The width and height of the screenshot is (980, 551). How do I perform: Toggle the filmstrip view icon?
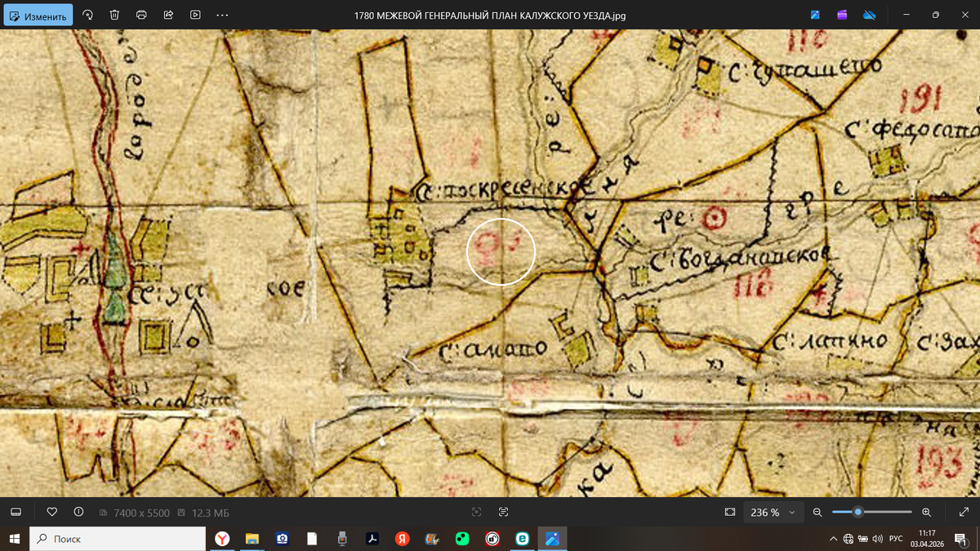coord(16,512)
